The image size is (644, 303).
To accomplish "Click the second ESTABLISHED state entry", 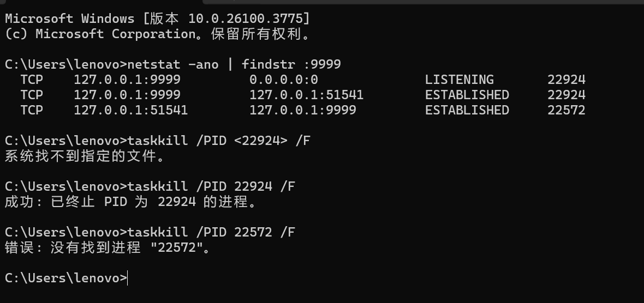I will coord(467,110).
